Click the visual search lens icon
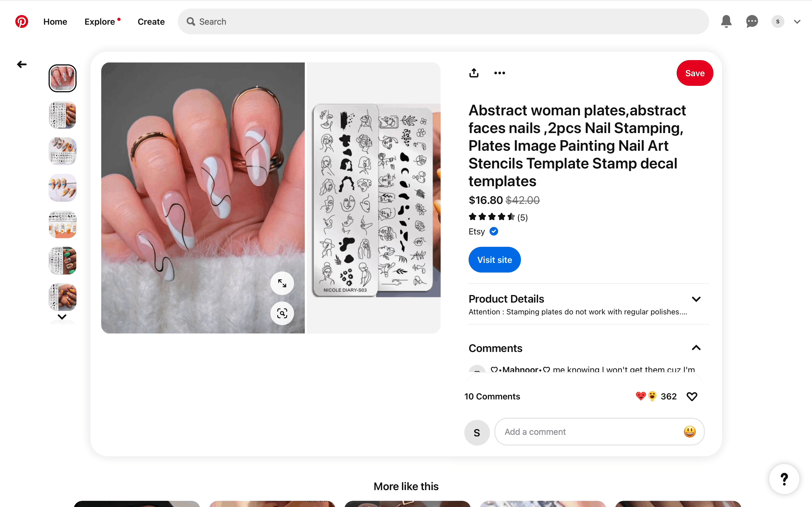 coord(282,313)
